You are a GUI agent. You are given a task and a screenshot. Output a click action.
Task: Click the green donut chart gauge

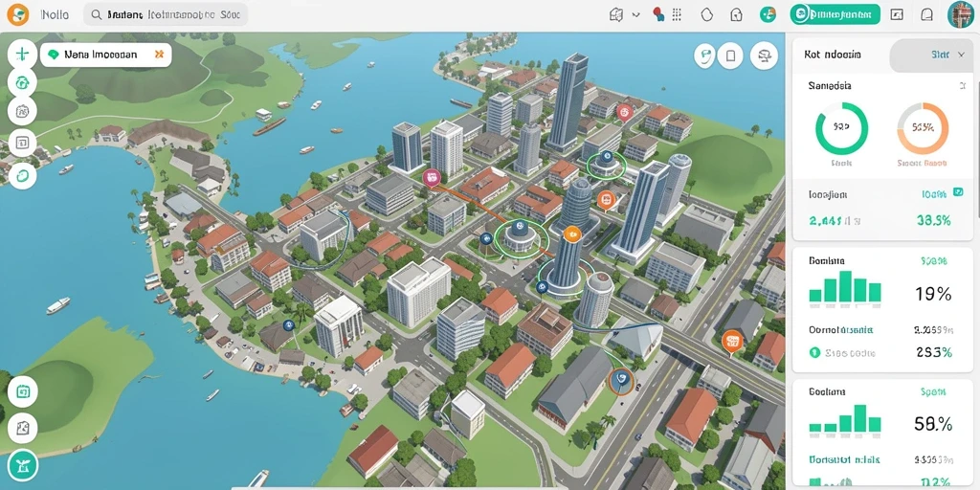(841, 128)
